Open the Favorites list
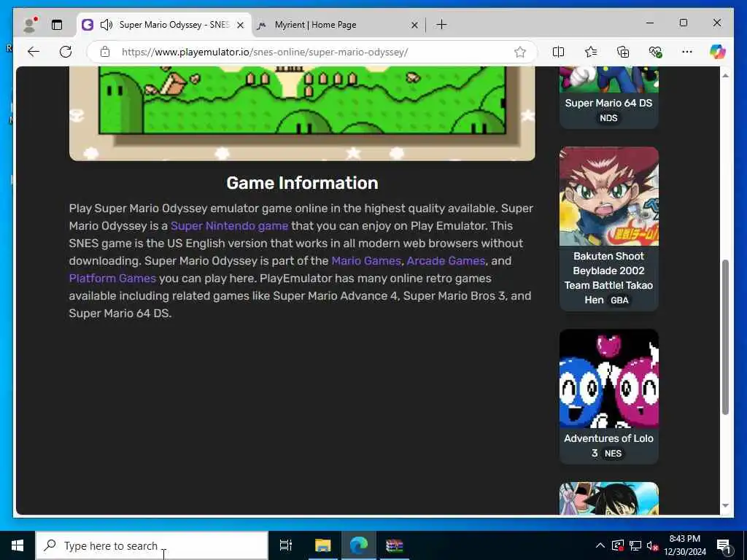Viewport: 747px width, 560px height. coord(591,52)
